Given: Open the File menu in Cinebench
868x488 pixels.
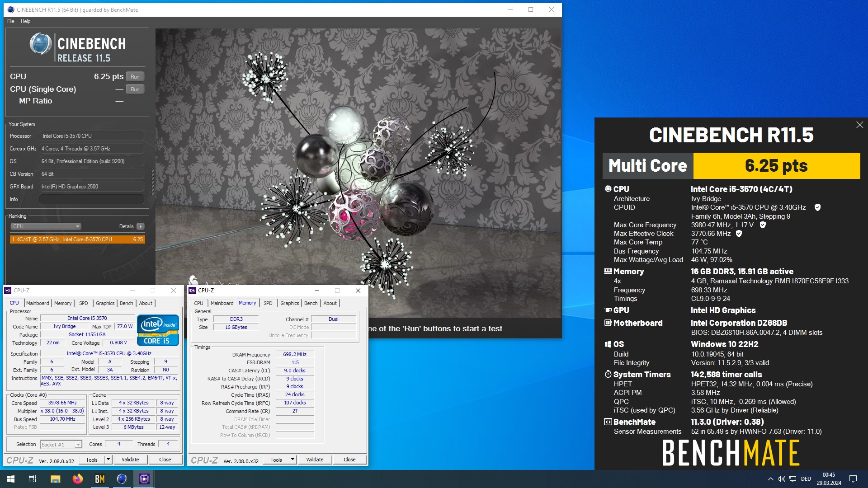Looking at the screenshot, I should click(11, 21).
